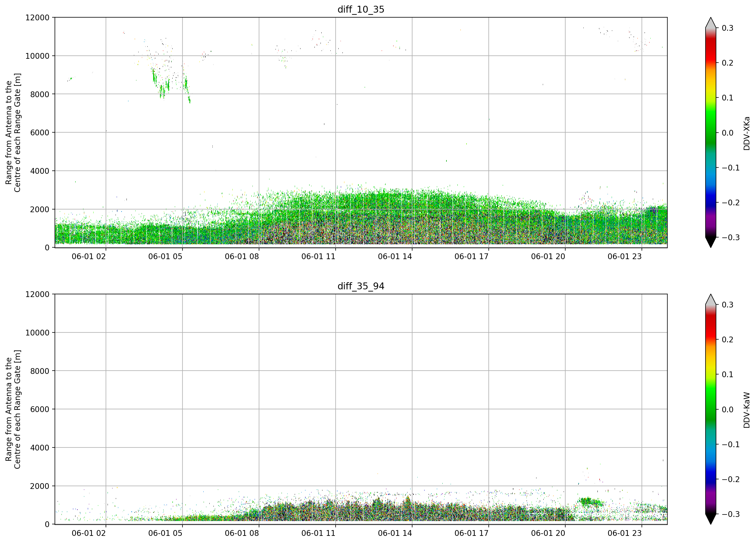Click the gray upper arrow of DDV-XKa colorbar
The width and height of the screenshot is (756, 543).
tap(711, 23)
